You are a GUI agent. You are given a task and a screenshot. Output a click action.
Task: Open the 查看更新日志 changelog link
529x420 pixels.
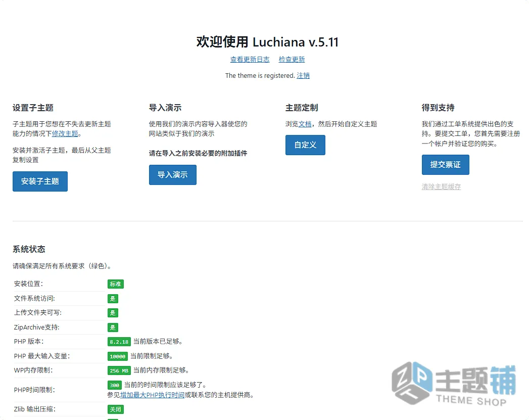250,59
